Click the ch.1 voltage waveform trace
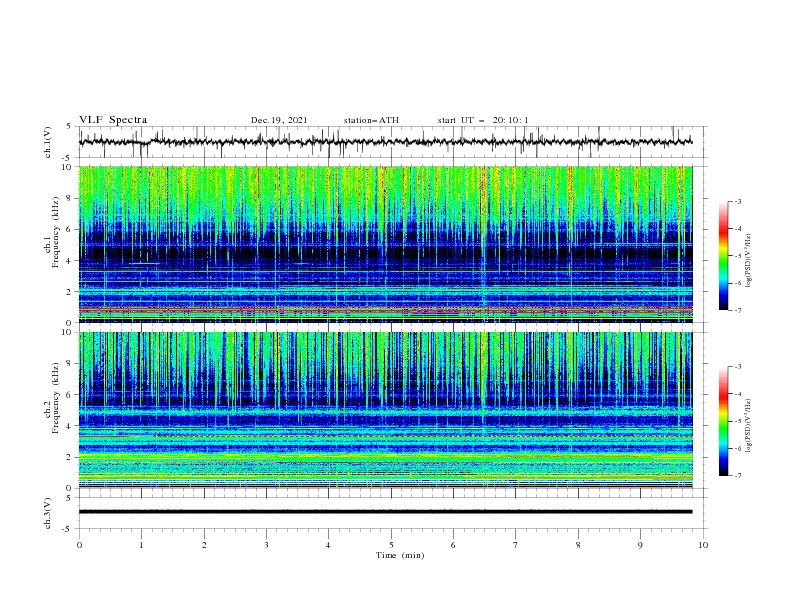 385,142
